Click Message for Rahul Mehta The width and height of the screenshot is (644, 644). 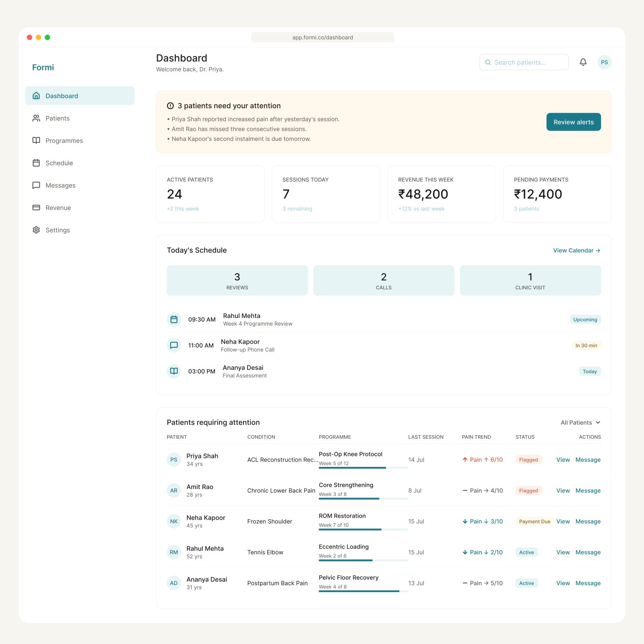click(588, 552)
